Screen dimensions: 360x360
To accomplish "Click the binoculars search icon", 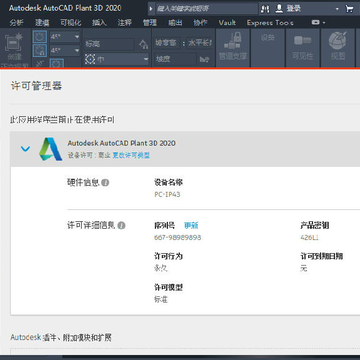I will pos(265,9).
